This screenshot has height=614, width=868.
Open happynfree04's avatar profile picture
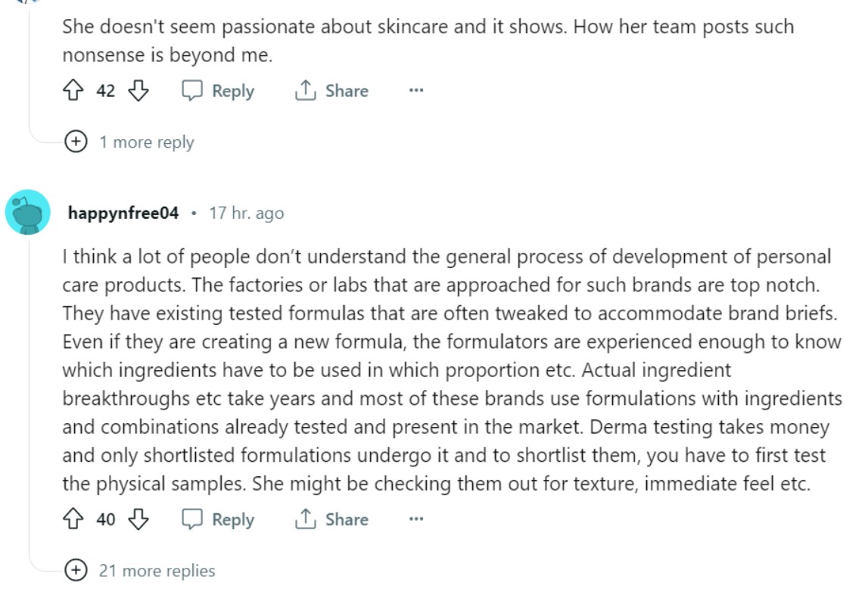[x=28, y=212]
